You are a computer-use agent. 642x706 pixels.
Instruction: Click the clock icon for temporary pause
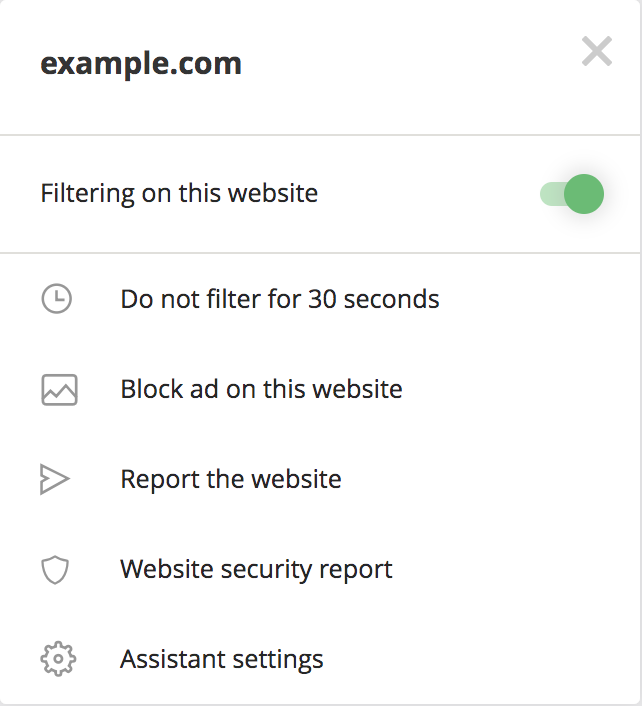[57, 299]
